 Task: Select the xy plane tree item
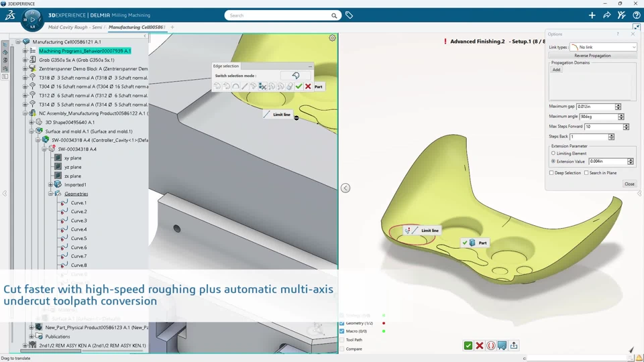tap(72, 158)
